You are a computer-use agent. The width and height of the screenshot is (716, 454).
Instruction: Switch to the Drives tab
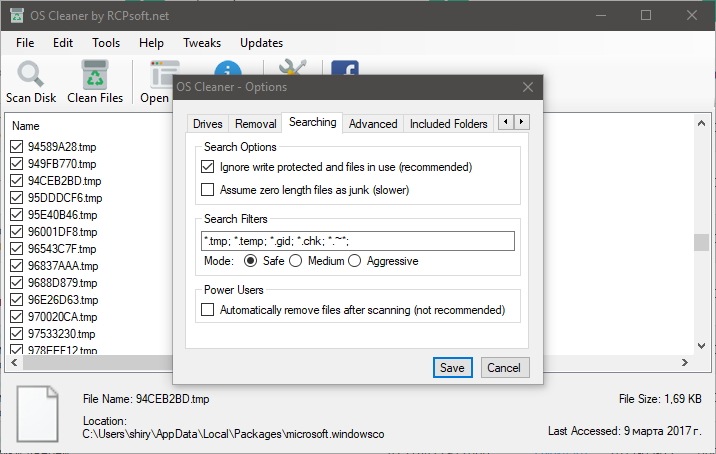coord(208,124)
